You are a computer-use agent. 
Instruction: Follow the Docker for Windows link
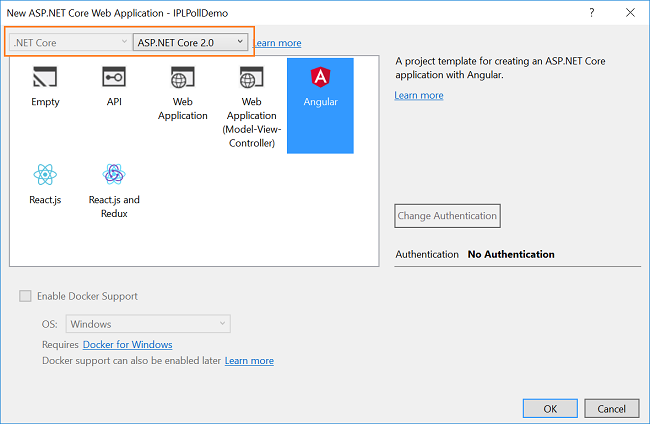pos(128,344)
